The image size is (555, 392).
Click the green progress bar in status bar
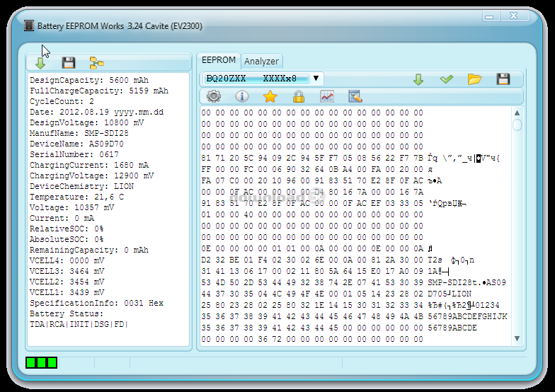pos(42,363)
